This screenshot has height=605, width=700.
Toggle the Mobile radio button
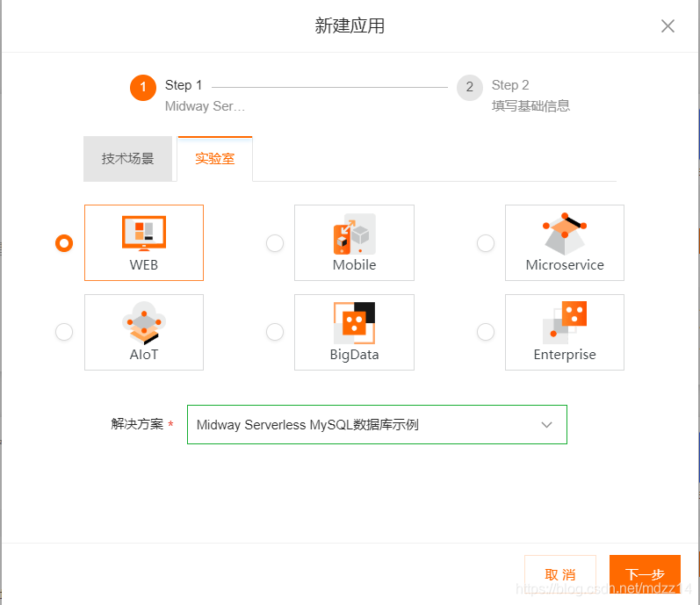click(x=275, y=243)
